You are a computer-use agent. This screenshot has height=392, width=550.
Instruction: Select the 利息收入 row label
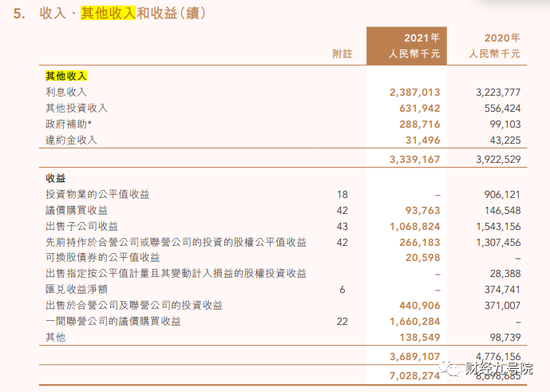coord(66,92)
